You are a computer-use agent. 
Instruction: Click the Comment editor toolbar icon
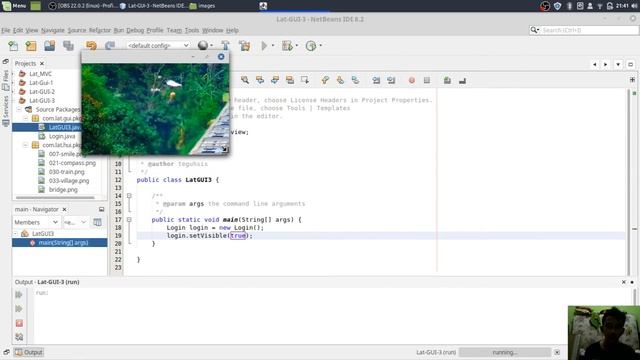447,80
